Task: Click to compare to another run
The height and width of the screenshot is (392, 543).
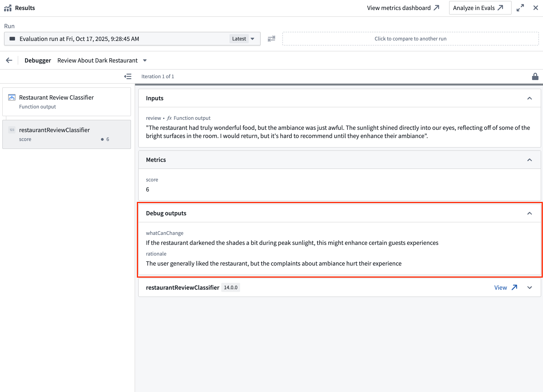Action: pyautogui.click(x=410, y=39)
